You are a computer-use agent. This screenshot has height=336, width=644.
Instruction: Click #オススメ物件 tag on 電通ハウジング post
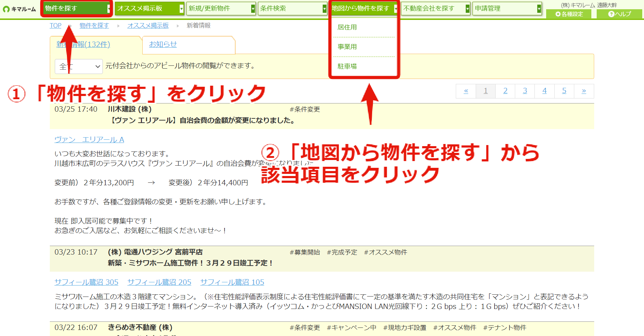point(386,252)
